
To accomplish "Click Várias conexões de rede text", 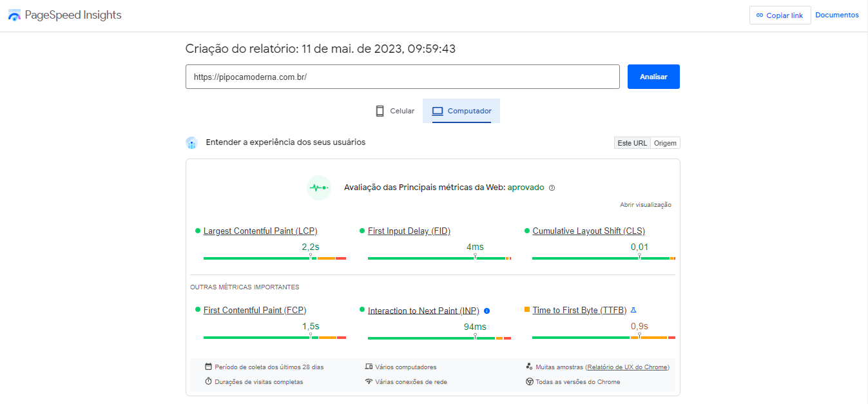I will point(412,381).
